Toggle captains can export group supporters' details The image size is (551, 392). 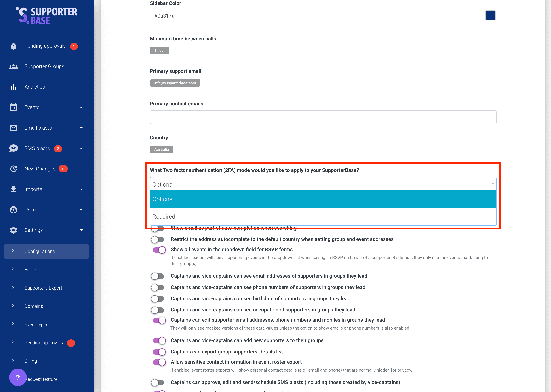click(159, 352)
